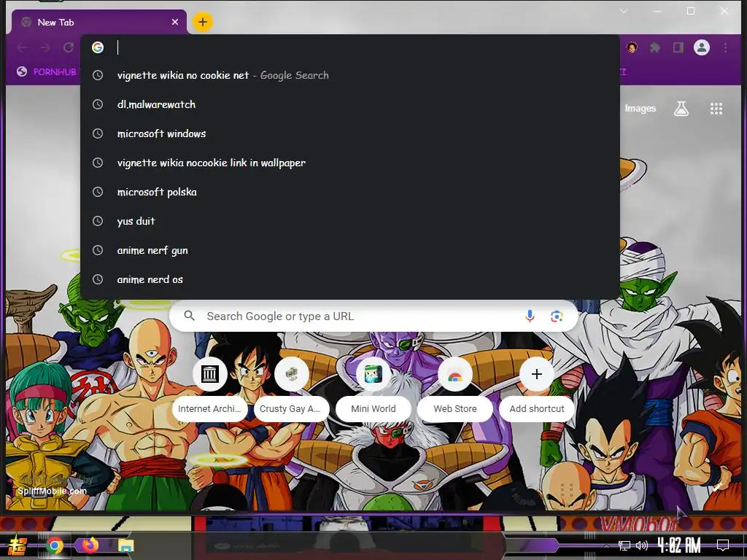
Task: Click the round extension icon beside puzzle piece
Action: (x=632, y=47)
